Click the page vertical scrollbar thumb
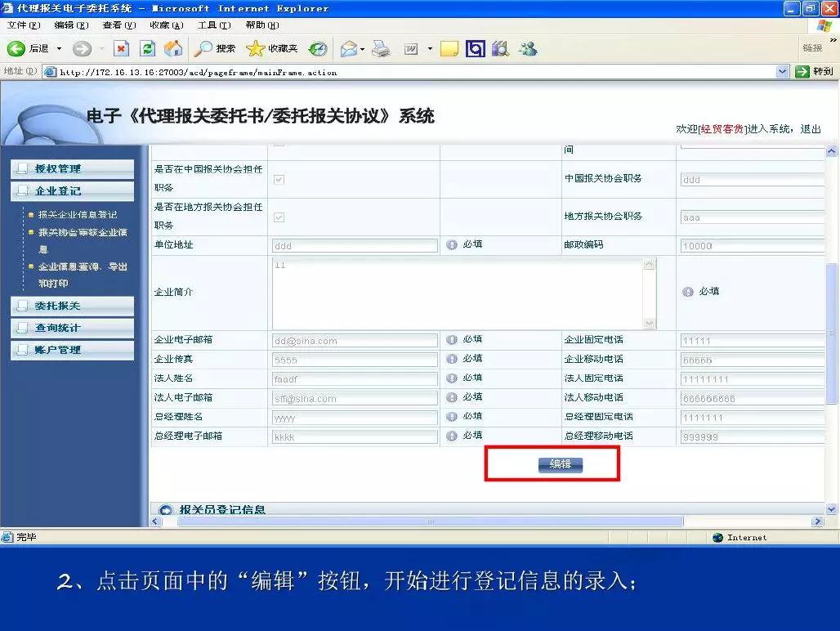This screenshot has width=840, height=631. (832, 332)
